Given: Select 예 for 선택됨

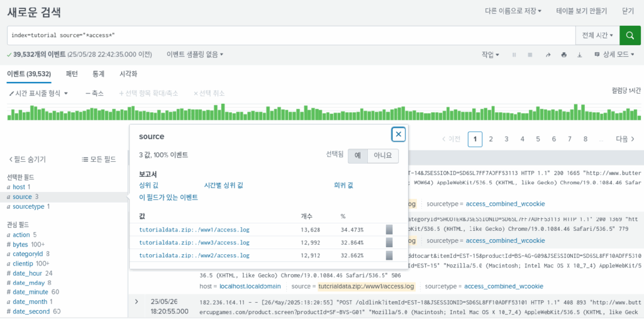Looking at the screenshot, I should coord(358,156).
